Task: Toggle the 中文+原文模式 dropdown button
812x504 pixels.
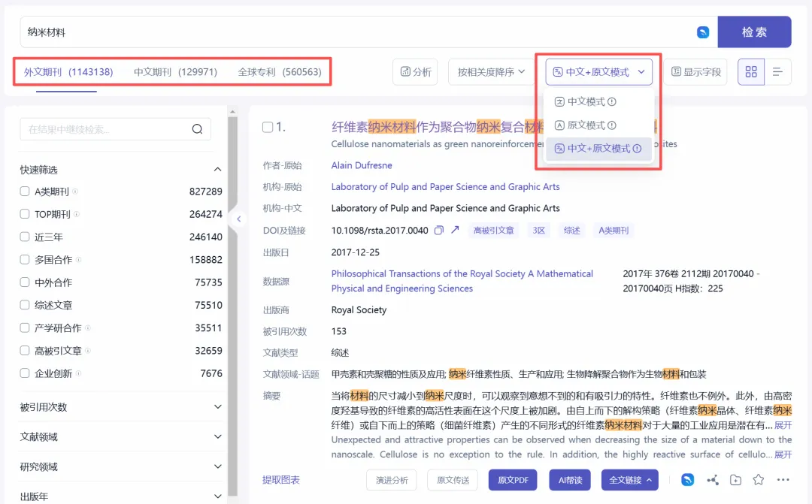Action: pos(598,72)
